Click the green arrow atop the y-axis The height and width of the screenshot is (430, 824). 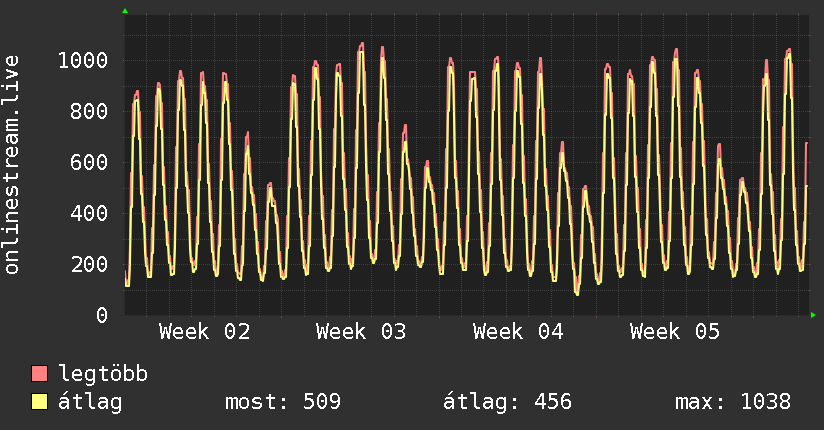click(x=125, y=11)
